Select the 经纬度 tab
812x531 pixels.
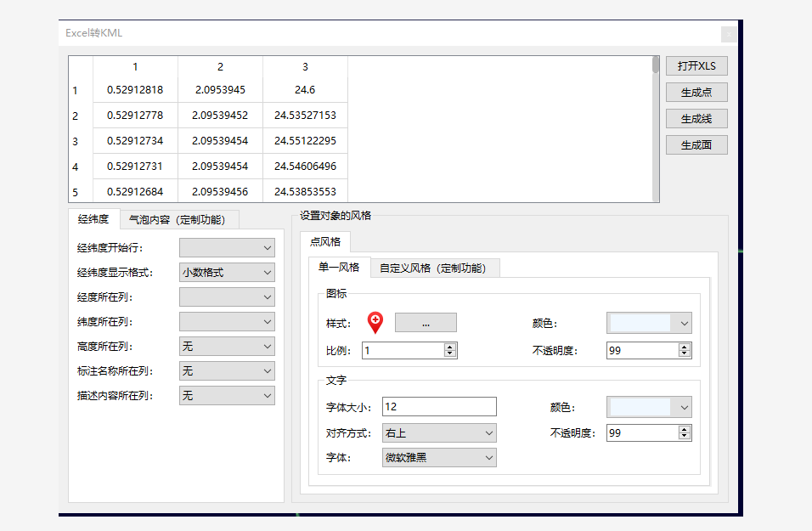[92, 219]
